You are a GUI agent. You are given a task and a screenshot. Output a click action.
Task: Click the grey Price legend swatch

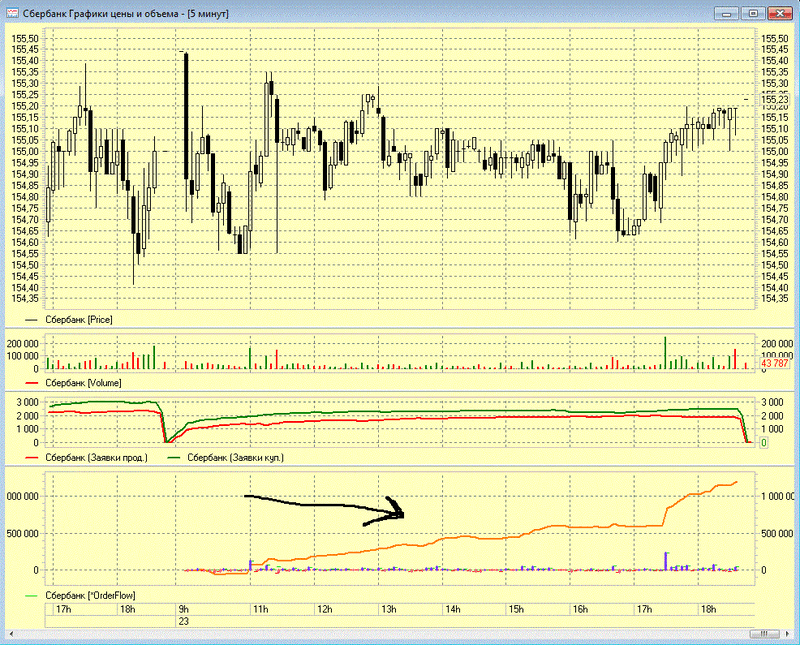point(32,320)
